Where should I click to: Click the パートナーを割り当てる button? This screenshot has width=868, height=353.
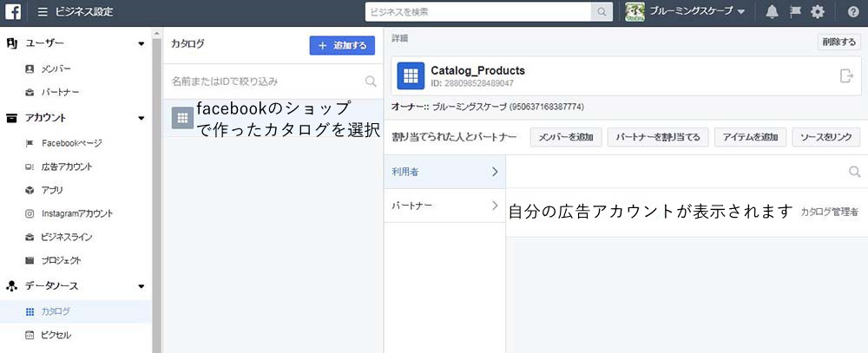(658, 138)
